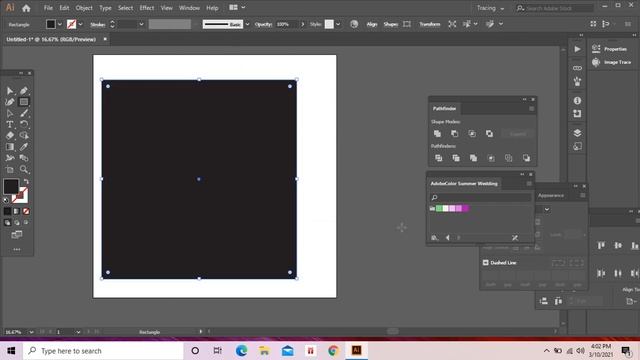The height and width of the screenshot is (360, 640).
Task: Select the Type tool
Action: (10, 124)
